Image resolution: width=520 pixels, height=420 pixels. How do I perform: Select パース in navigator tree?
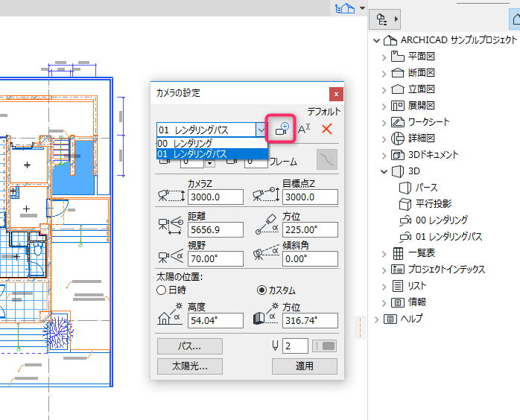pos(426,188)
